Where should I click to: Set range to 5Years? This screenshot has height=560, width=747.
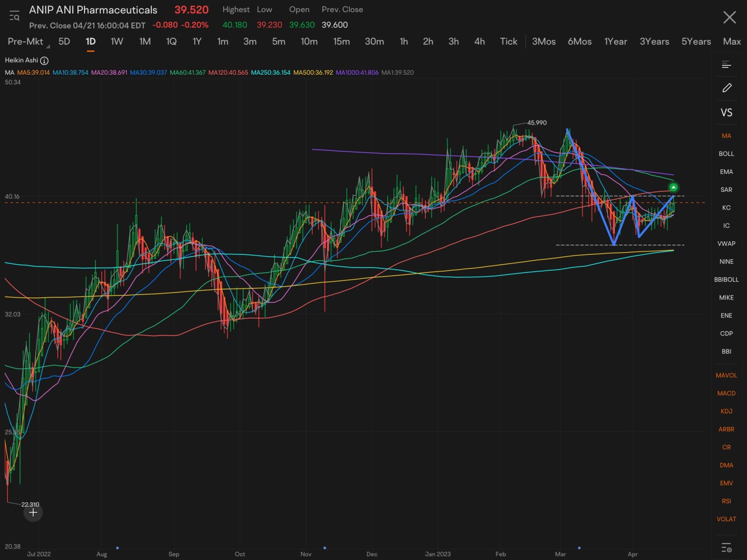pyautogui.click(x=696, y=42)
